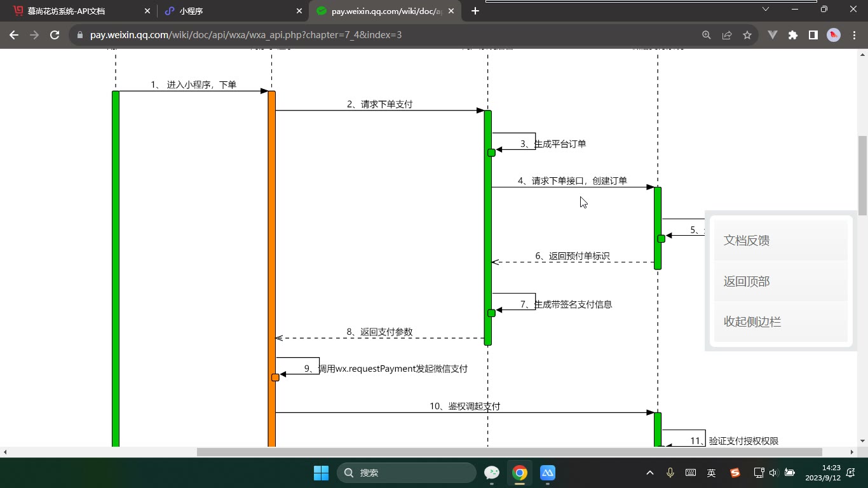Image resolution: width=868 pixels, height=488 pixels.
Task: Click 返回顶部 to return to top
Action: click(x=781, y=281)
